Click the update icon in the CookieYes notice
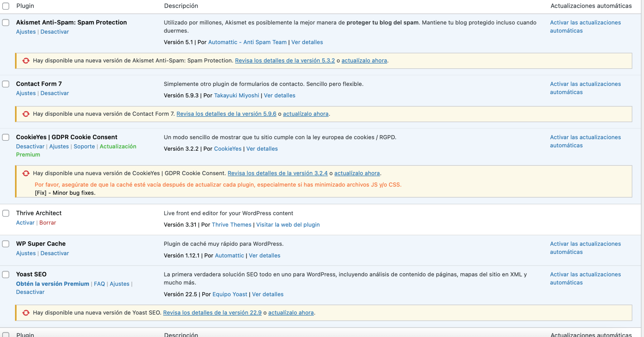 point(26,173)
